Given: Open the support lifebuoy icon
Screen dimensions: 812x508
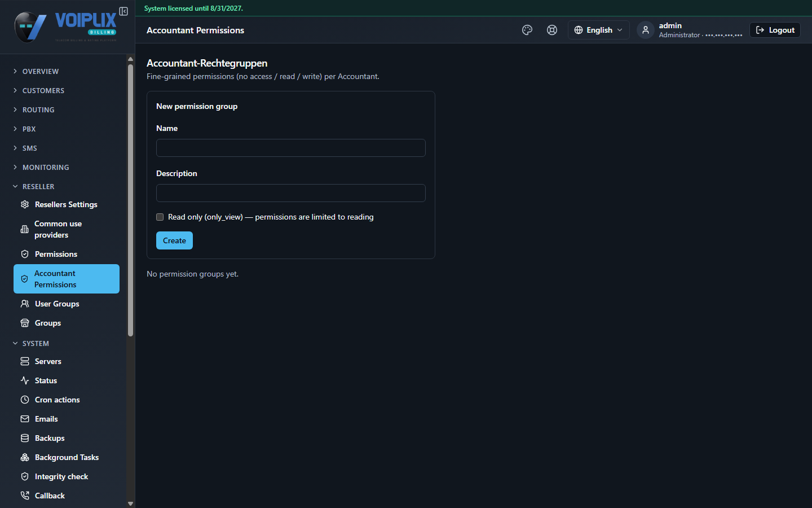Looking at the screenshot, I should coord(552,30).
